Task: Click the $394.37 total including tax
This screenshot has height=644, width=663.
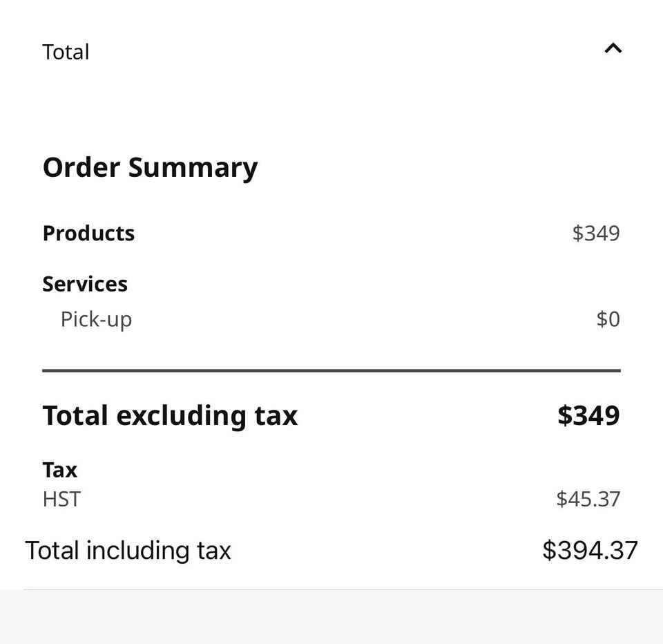Action: pyautogui.click(x=590, y=551)
